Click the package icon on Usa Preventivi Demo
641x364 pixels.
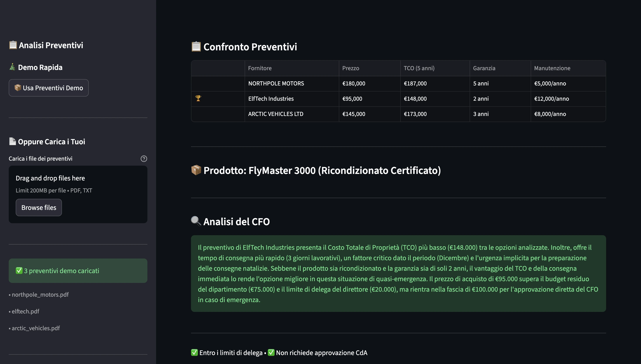(18, 88)
